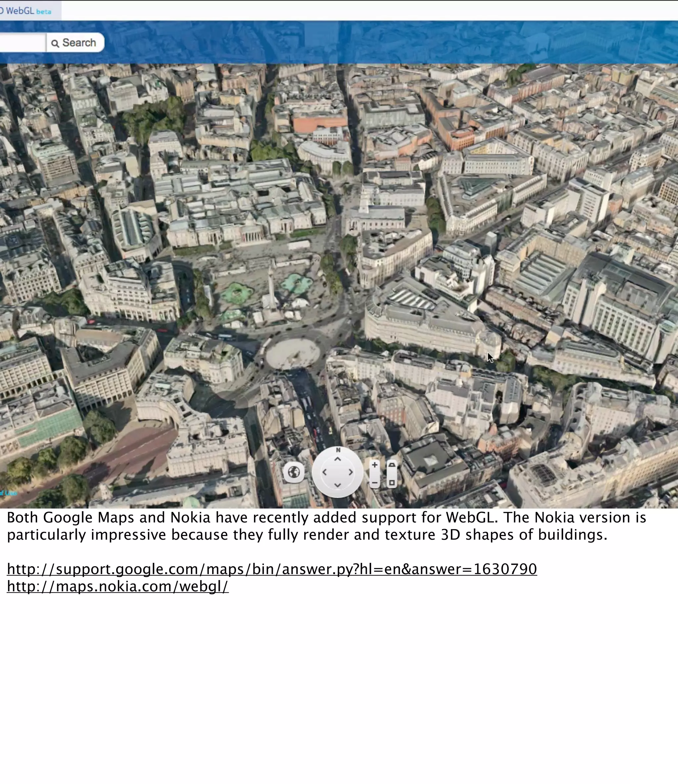The image size is (678, 784).
Task: Open the WebGL beta browser tab
Action: pos(30,11)
